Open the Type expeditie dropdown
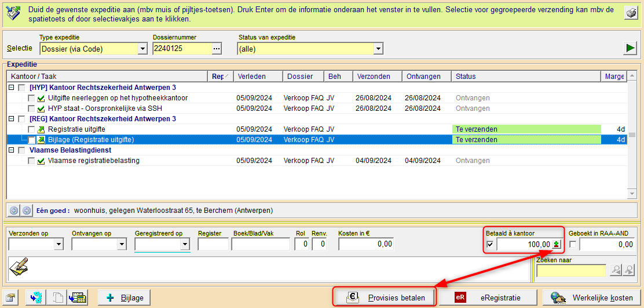Viewport: 644px width, 308px height. click(142, 49)
